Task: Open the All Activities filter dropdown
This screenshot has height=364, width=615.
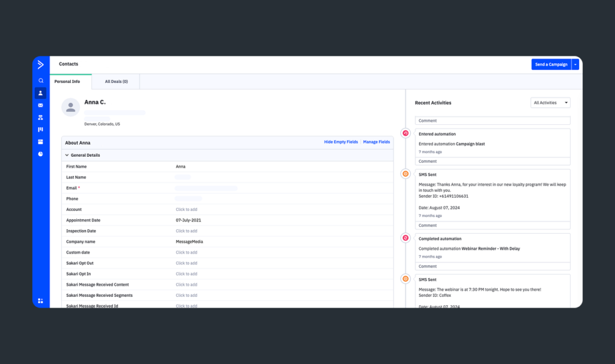Action: click(550, 103)
